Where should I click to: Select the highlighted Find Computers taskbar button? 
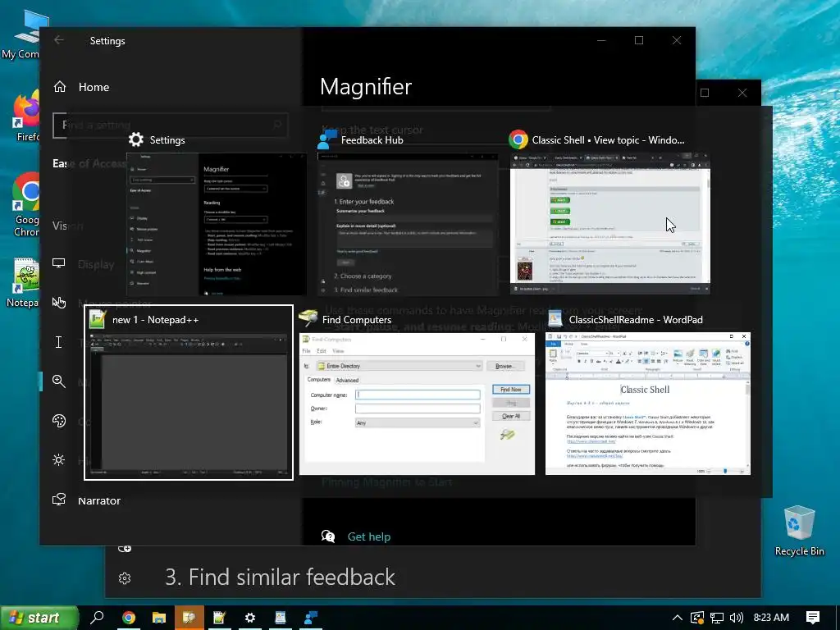189,618
